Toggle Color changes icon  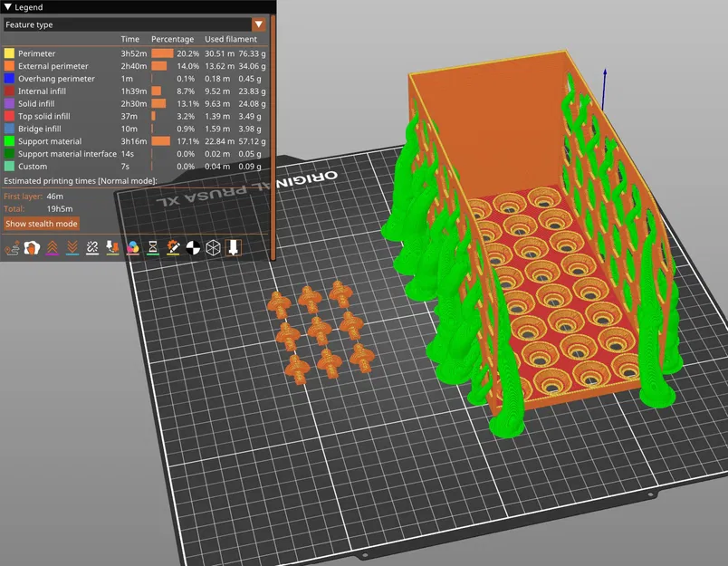(x=132, y=248)
